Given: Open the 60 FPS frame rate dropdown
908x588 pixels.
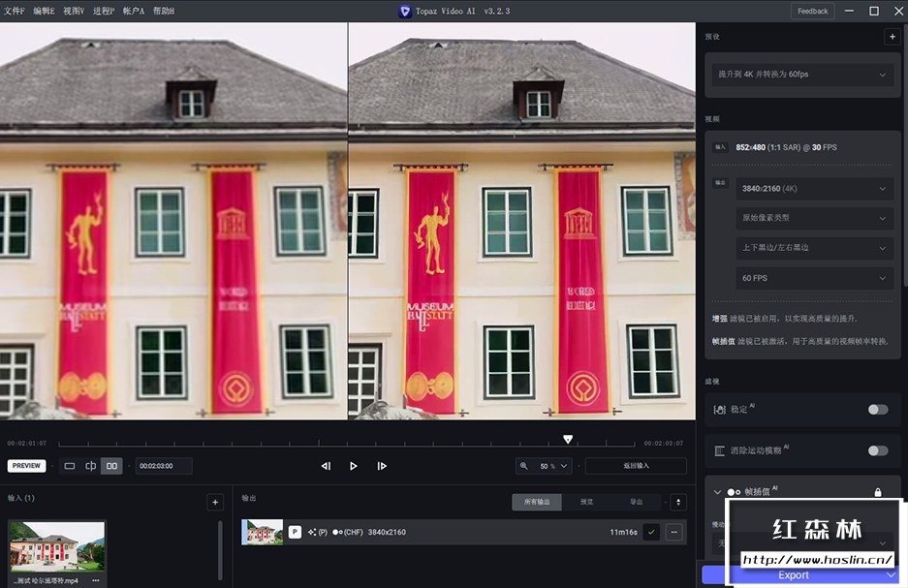Looking at the screenshot, I should coord(814,278).
